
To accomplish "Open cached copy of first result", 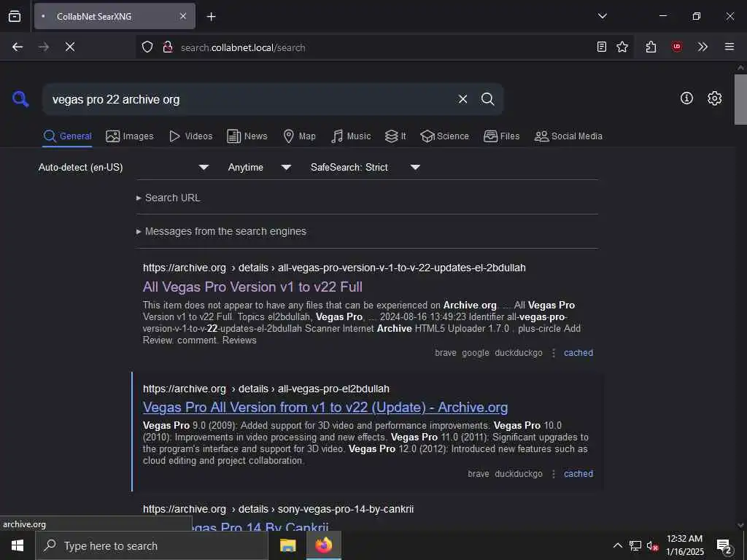I will tap(578, 353).
